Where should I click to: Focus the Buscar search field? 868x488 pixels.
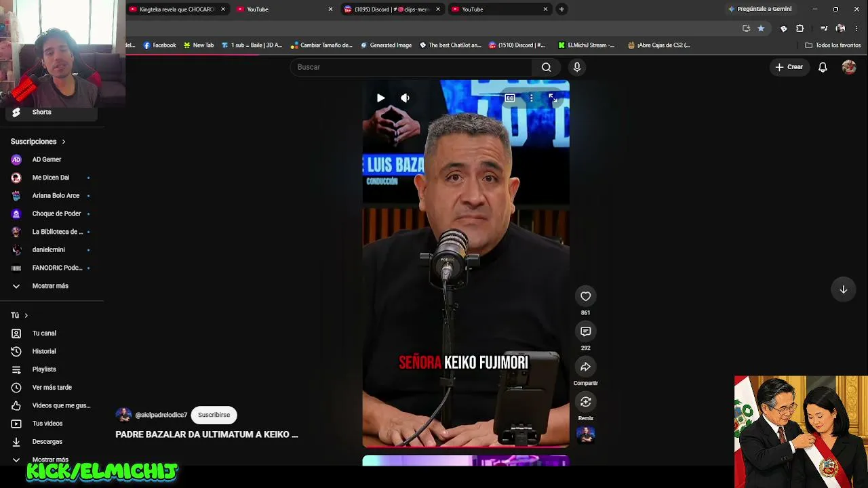(x=412, y=67)
